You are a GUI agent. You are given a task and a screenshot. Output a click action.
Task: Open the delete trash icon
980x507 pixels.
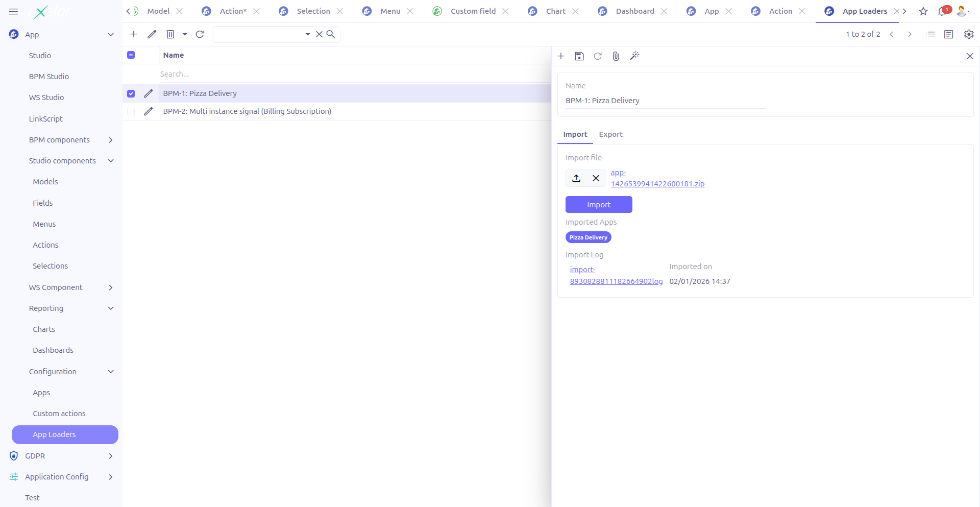(170, 34)
